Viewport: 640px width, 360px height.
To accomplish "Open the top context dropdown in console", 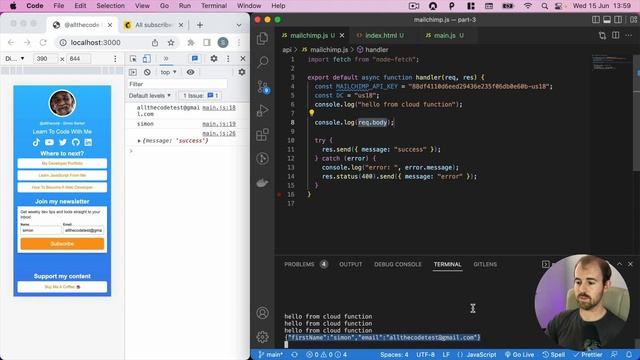I will coord(168,72).
